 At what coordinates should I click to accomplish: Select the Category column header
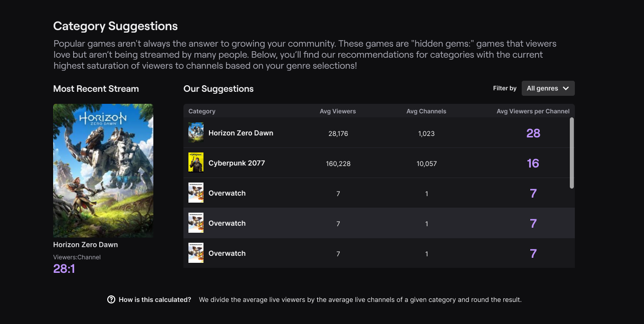click(201, 111)
